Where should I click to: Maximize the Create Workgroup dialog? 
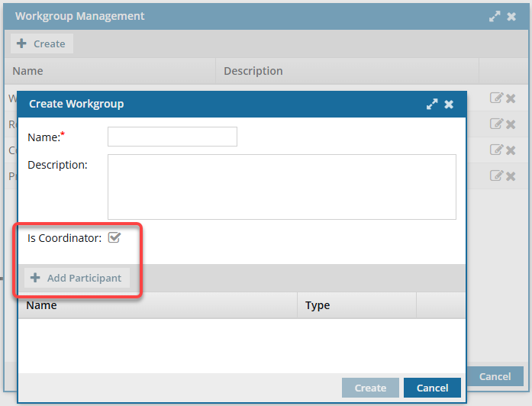[x=432, y=104]
